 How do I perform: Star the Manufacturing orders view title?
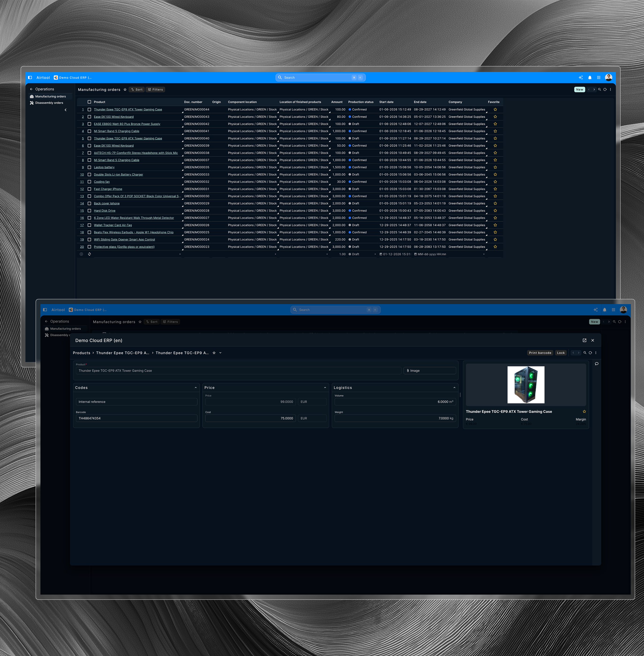click(x=125, y=89)
